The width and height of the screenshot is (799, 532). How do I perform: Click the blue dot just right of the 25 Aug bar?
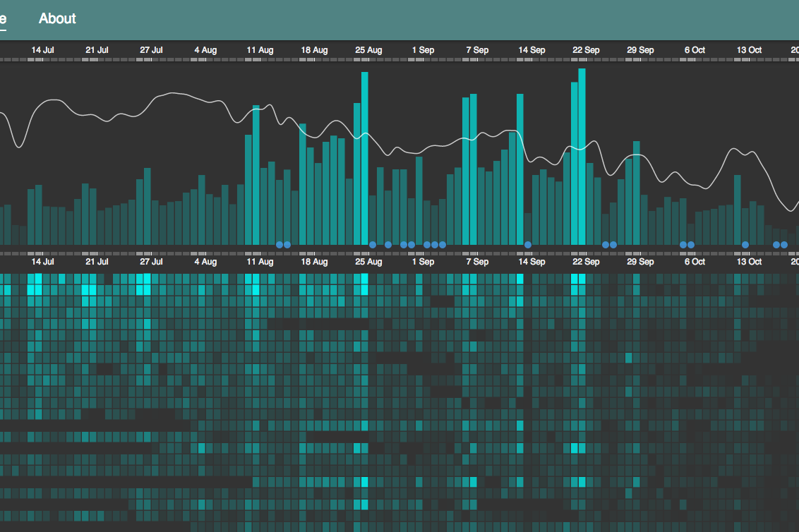tap(373, 245)
